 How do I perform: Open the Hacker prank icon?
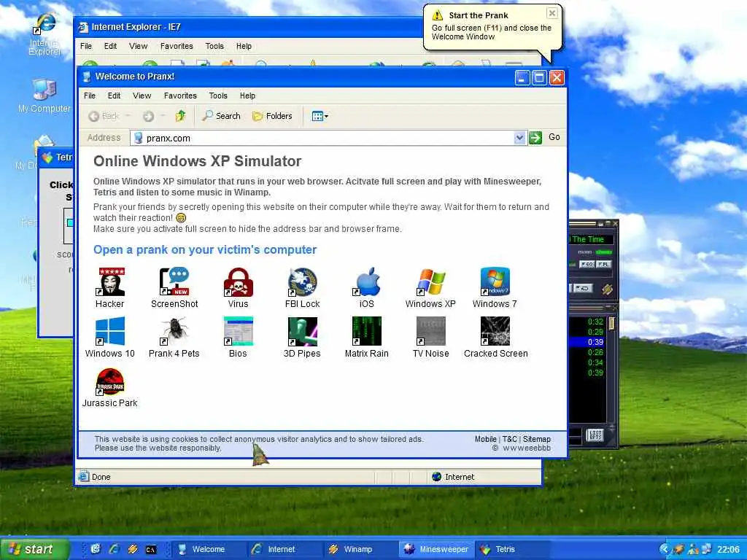point(110,281)
